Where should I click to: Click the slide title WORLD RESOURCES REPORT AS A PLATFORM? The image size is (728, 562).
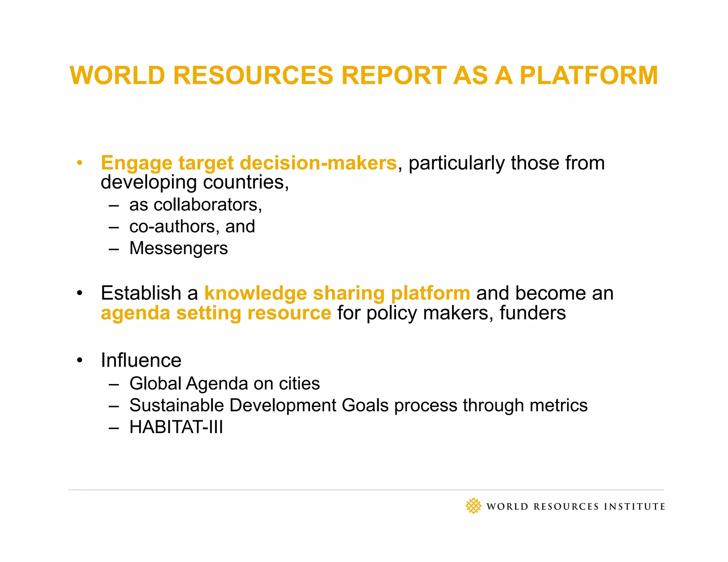pyautogui.click(x=364, y=76)
